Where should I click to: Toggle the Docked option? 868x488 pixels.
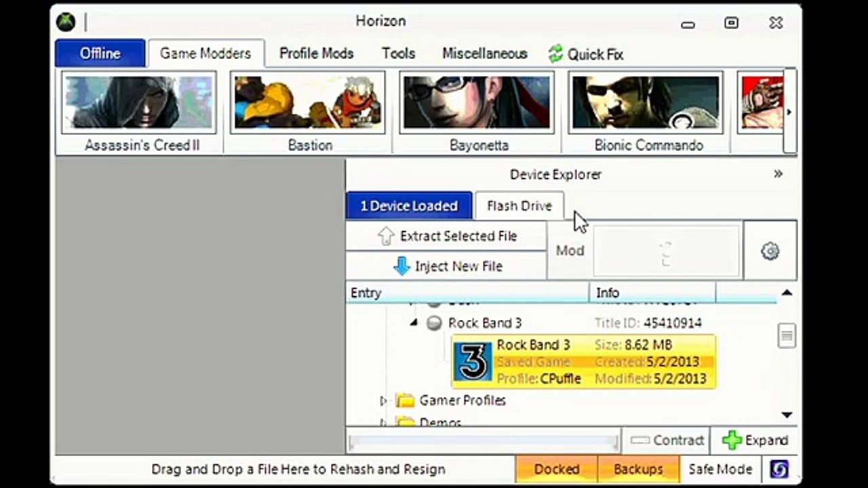point(557,469)
